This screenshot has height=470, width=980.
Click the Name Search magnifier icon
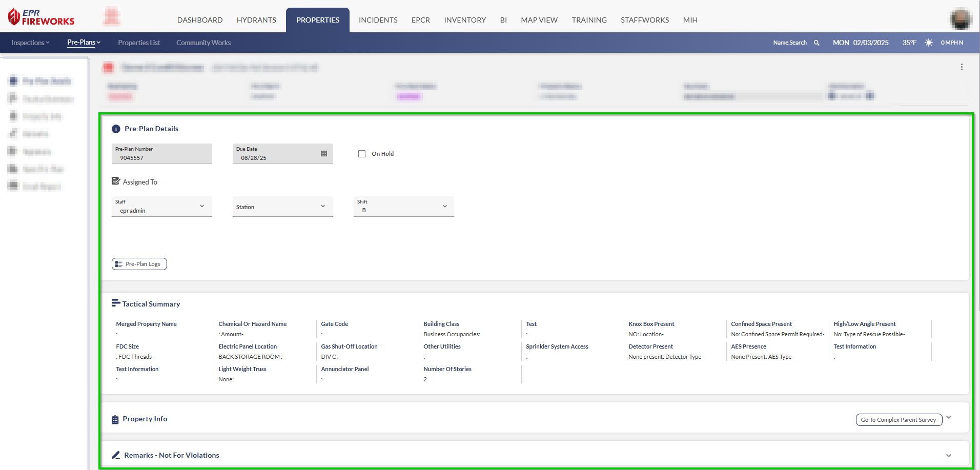click(816, 43)
